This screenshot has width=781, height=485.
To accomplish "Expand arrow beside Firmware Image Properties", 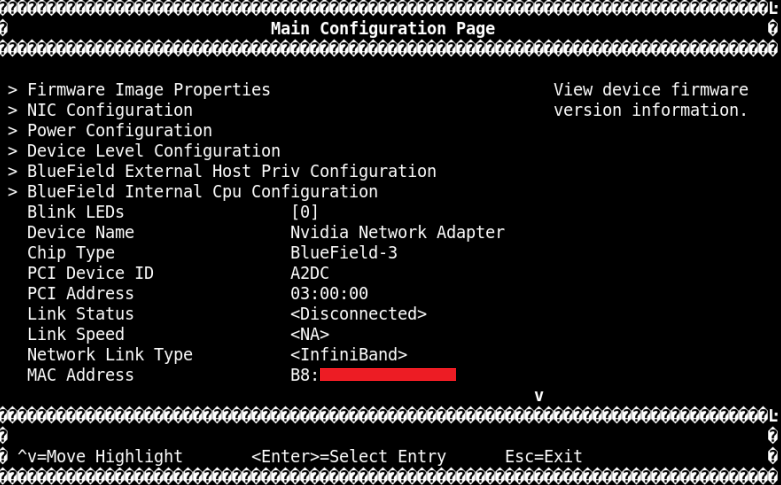I will click(12, 90).
